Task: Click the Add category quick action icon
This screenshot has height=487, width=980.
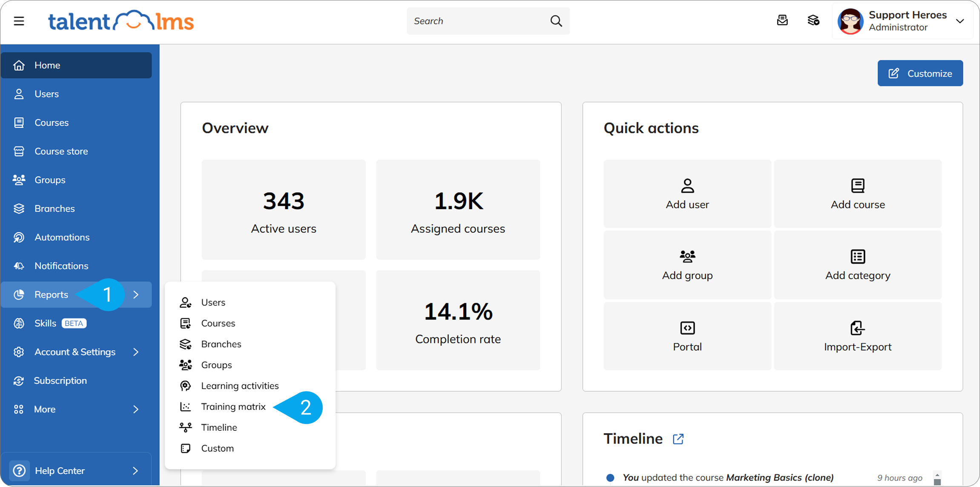Action: [x=857, y=256]
